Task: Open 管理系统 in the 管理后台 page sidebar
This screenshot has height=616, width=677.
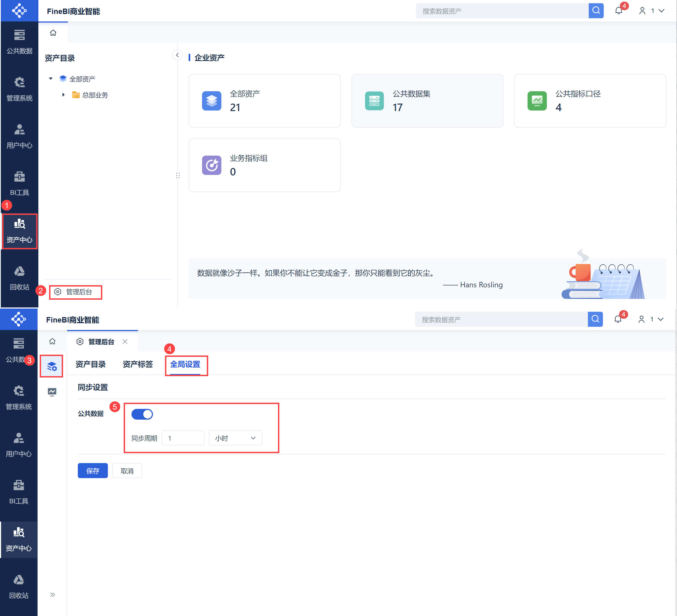Action: click(19, 397)
